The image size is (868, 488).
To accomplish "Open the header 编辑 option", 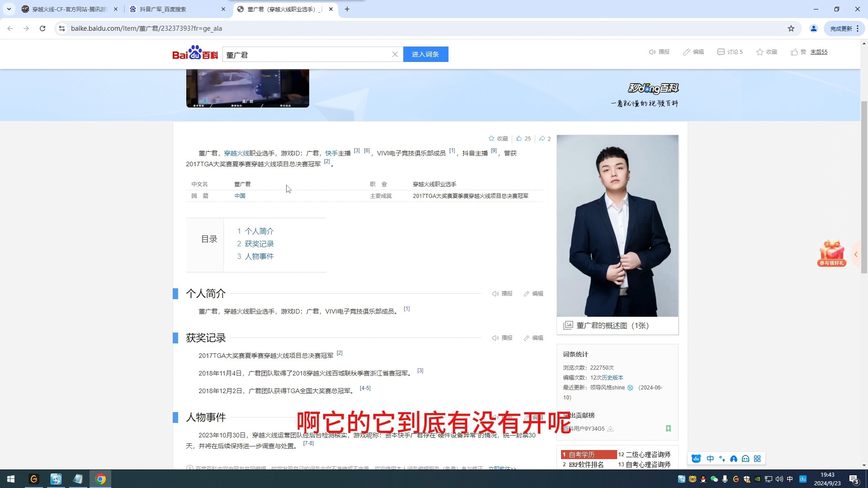I will (693, 52).
